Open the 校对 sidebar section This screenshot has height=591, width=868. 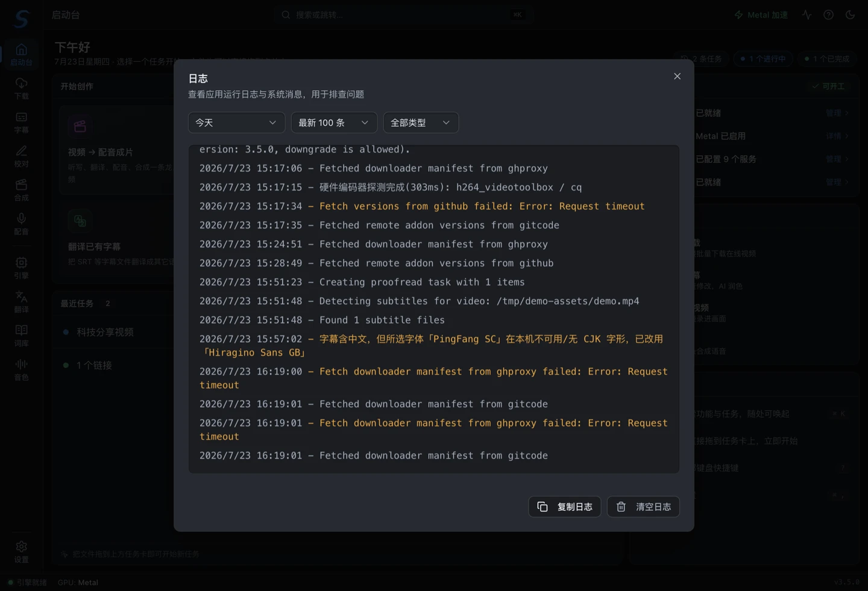[x=21, y=155]
